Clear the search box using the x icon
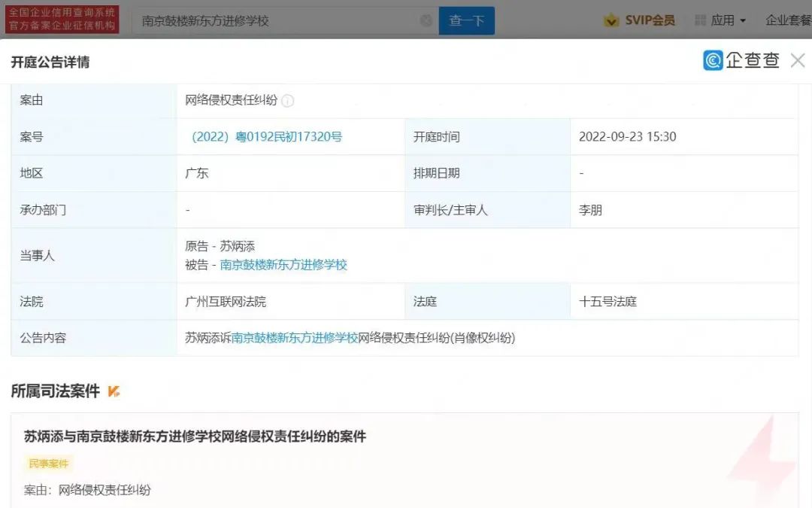Image resolution: width=812 pixels, height=508 pixels. [426, 20]
